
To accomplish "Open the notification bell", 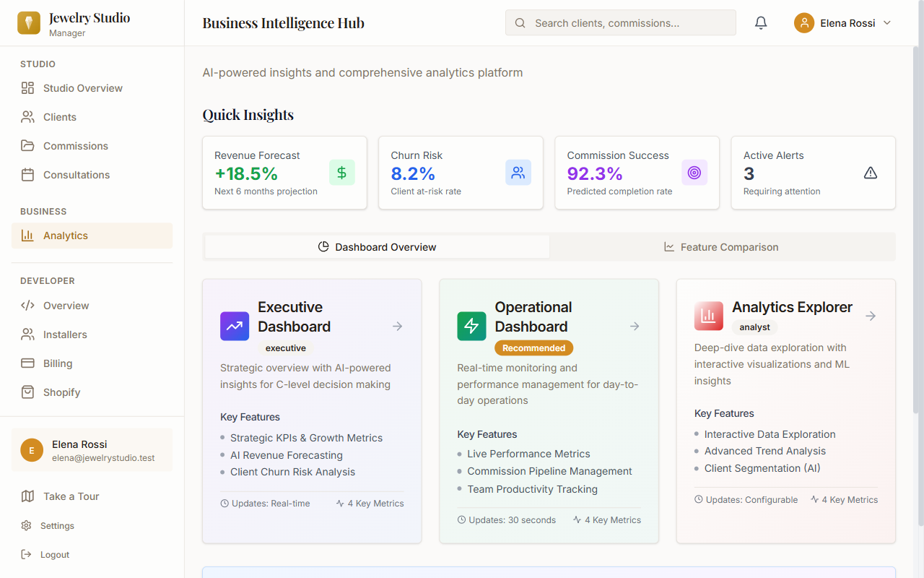I will 760,22.
